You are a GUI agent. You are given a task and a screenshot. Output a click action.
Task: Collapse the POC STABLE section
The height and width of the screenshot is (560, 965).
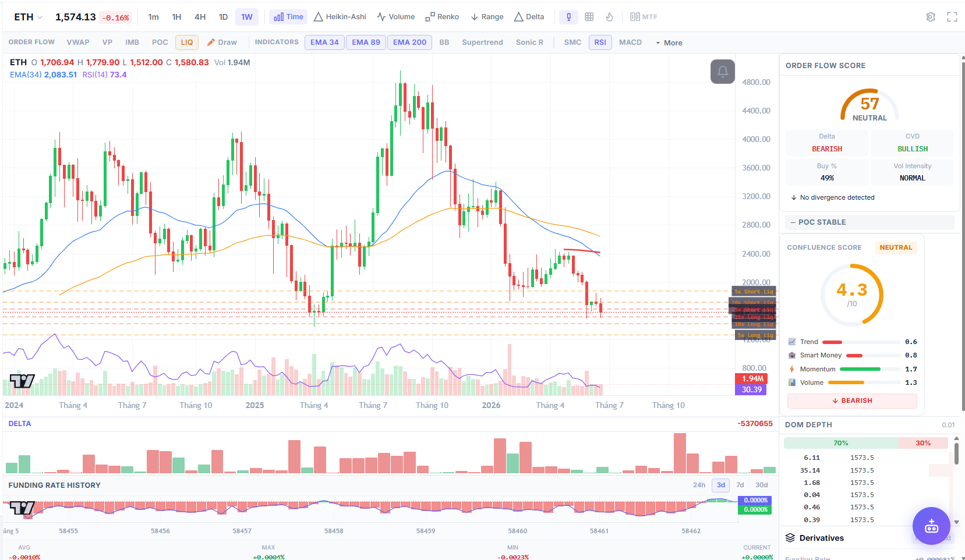869,222
